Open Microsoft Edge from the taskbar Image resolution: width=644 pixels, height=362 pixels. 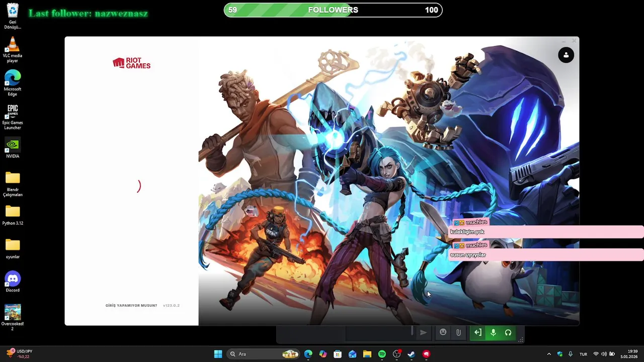point(308,354)
